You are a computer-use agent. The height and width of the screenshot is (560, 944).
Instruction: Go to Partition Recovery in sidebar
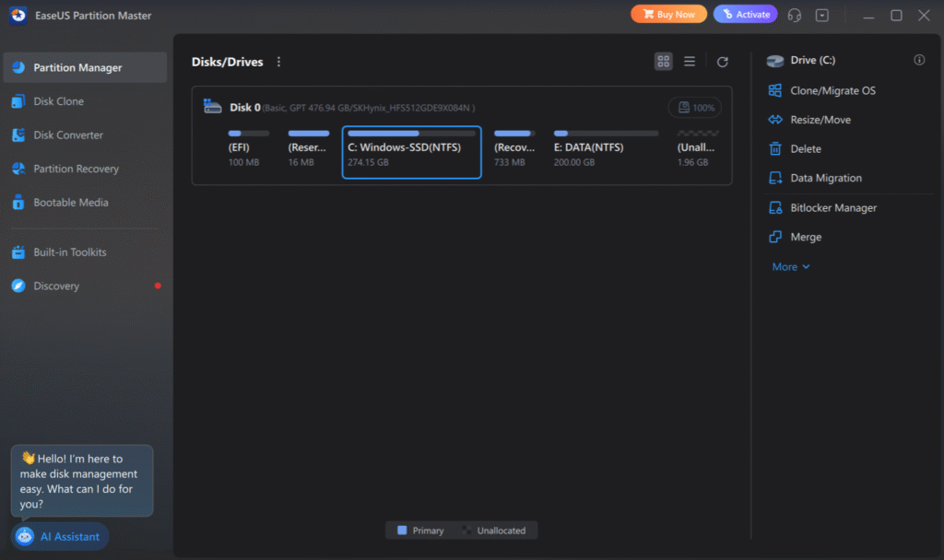pos(76,169)
